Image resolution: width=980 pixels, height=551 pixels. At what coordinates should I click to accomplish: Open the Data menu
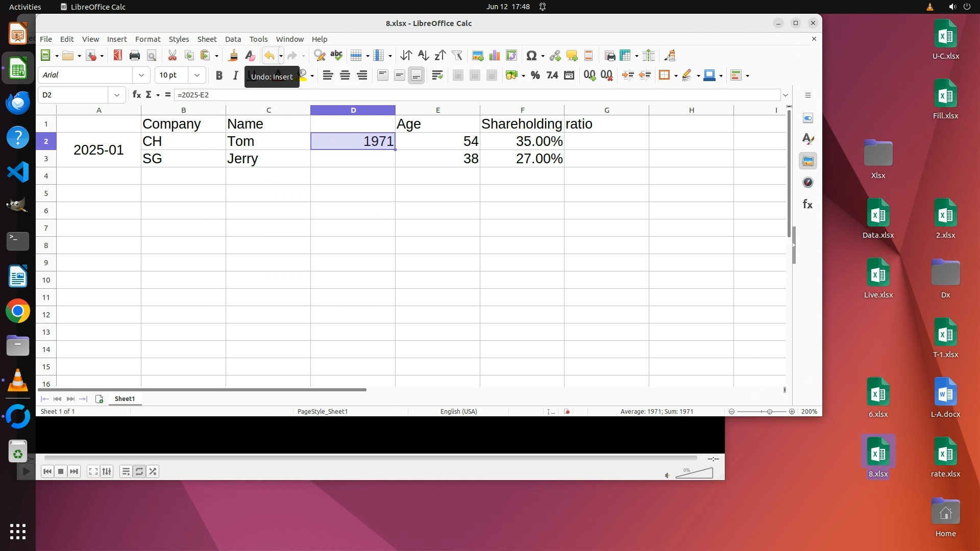[233, 39]
